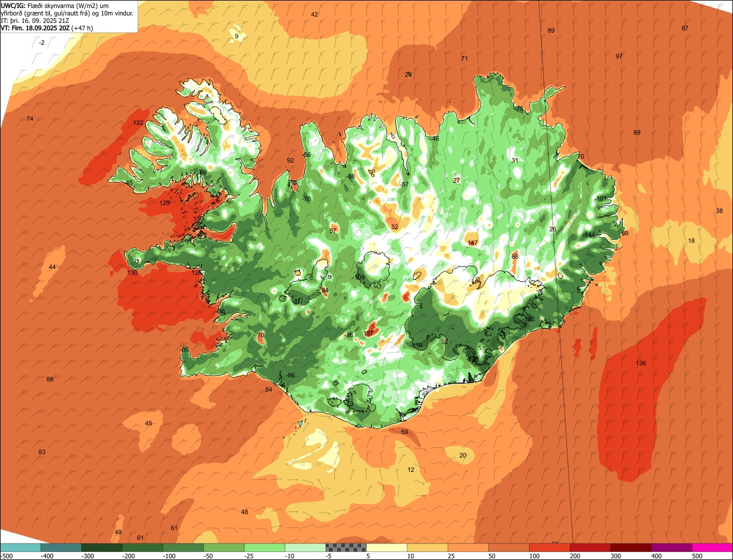The width and height of the screenshot is (733, 560).
Task: Click the 'UWC/IG: Flæði skynvarma' title line
Action: pos(55,5)
